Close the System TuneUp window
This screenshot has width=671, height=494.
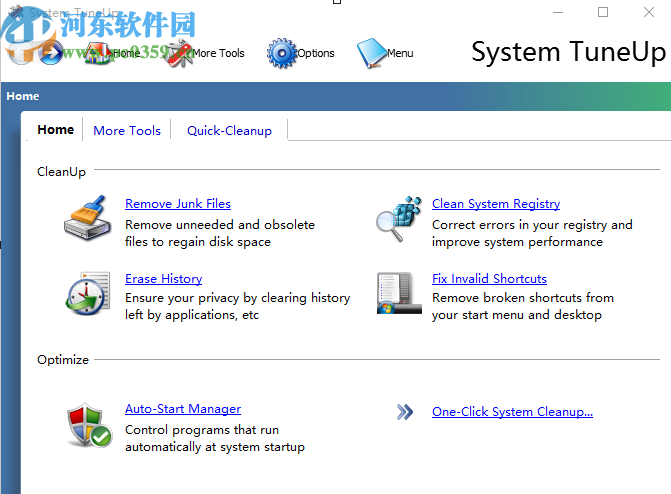649,12
